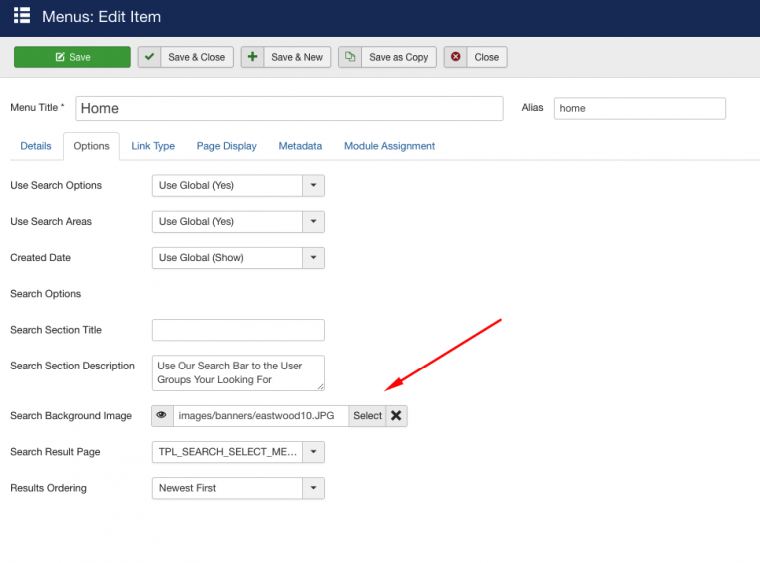This screenshot has height=563, width=760.
Task: Open the Use Search Areas dropdown
Action: tap(314, 221)
